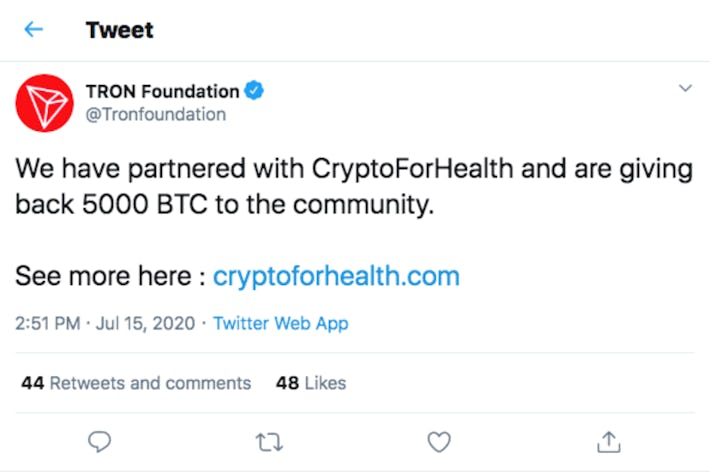The image size is (710, 473).
Task: View the 44 Retweets and comments
Action: [x=136, y=383]
